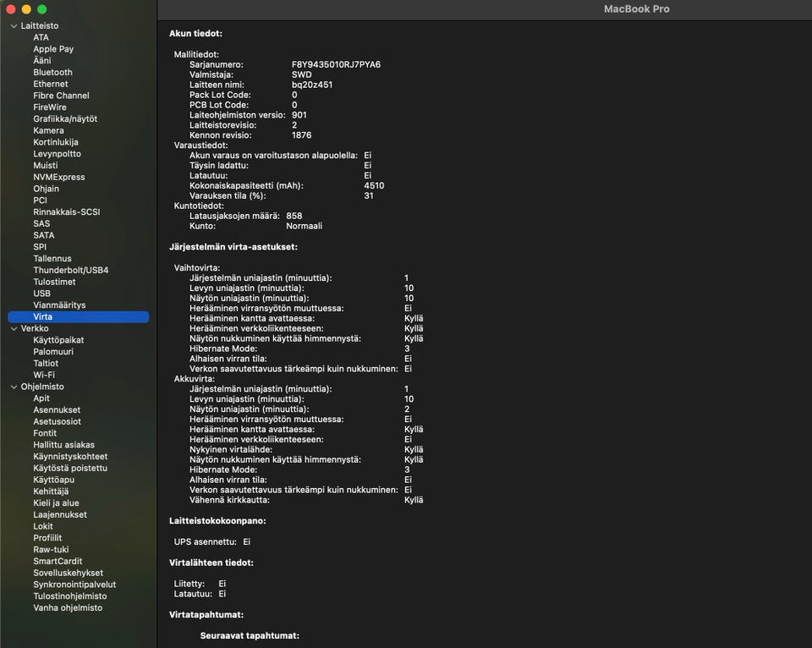Open Ohjain entry
The image size is (812, 648).
(46, 189)
